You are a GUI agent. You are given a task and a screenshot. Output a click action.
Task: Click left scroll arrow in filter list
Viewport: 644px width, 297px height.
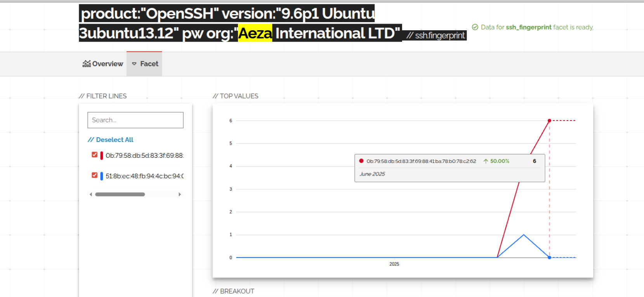click(91, 194)
